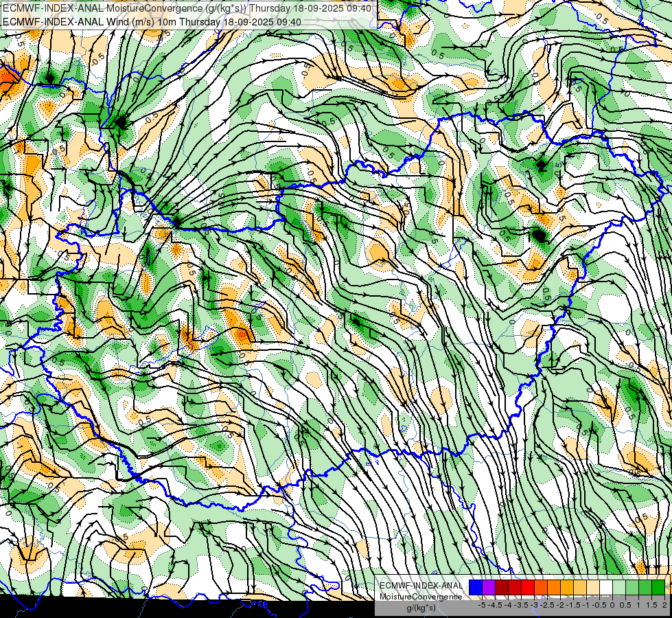Click the legend unit 'g/(kg*s)'
This screenshot has width=672, height=618.
click(421, 608)
